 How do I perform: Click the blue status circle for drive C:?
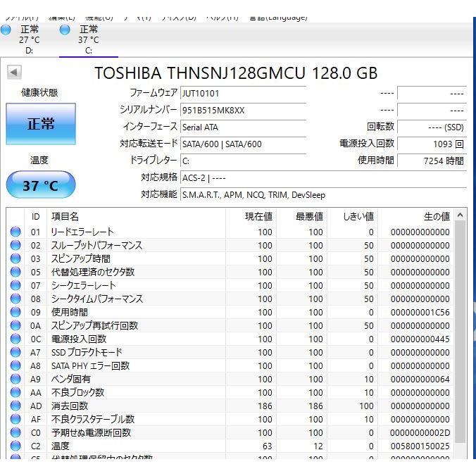pyautogui.click(x=65, y=30)
